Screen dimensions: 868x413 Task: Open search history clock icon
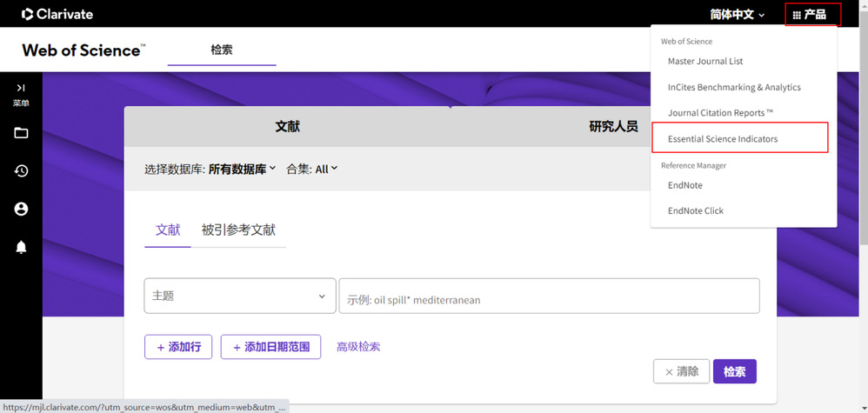click(x=21, y=171)
